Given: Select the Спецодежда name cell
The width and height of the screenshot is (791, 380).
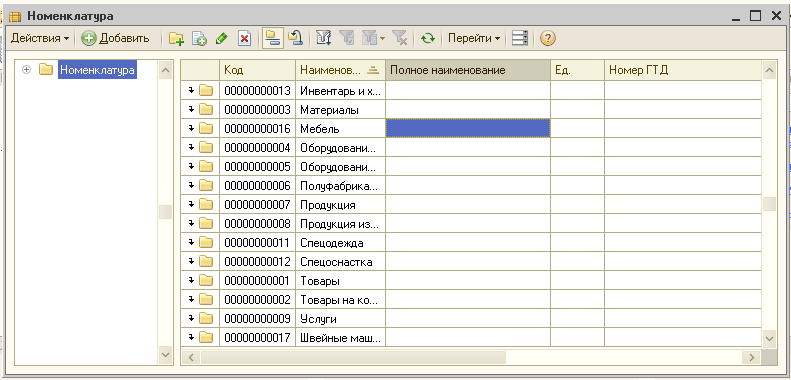Looking at the screenshot, I should click(341, 243).
